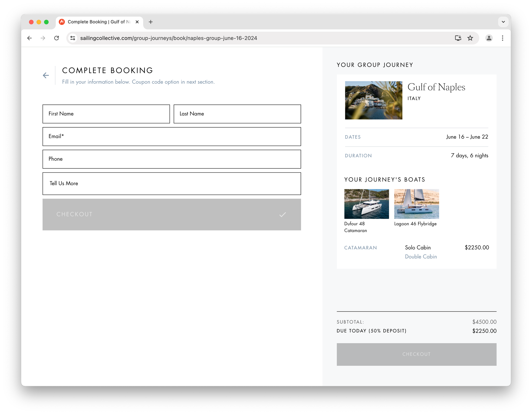Expand the tab search dropdown chevron
The image size is (532, 414).
click(x=503, y=22)
